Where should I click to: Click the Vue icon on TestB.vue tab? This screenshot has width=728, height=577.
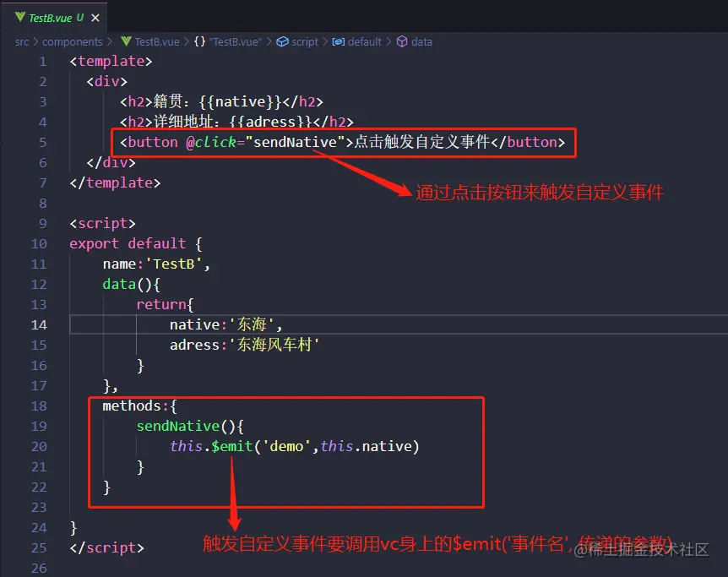20,17
